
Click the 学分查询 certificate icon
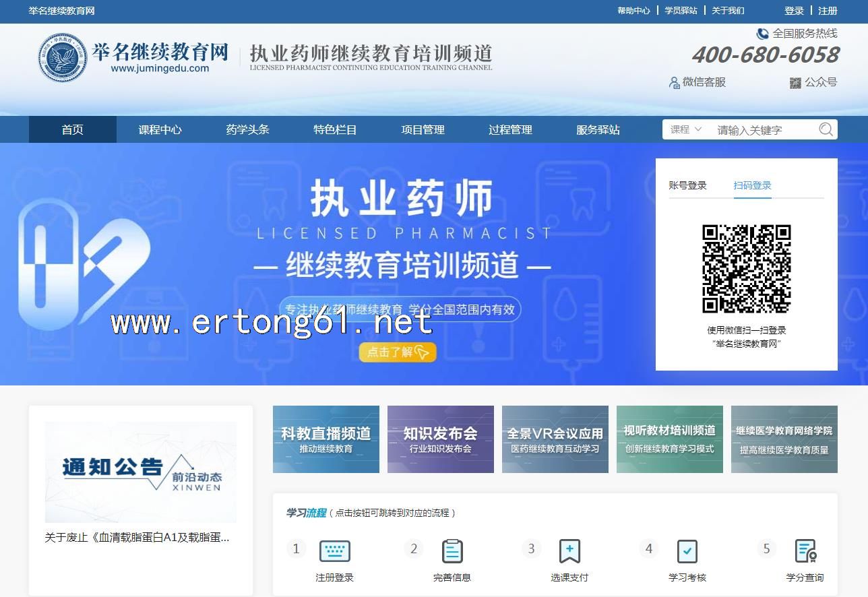[x=805, y=551]
